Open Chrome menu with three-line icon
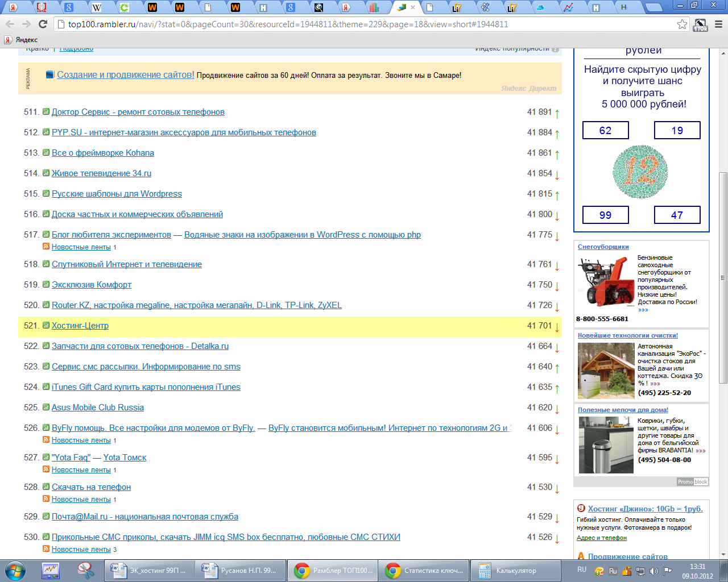The image size is (728, 582). tap(718, 24)
